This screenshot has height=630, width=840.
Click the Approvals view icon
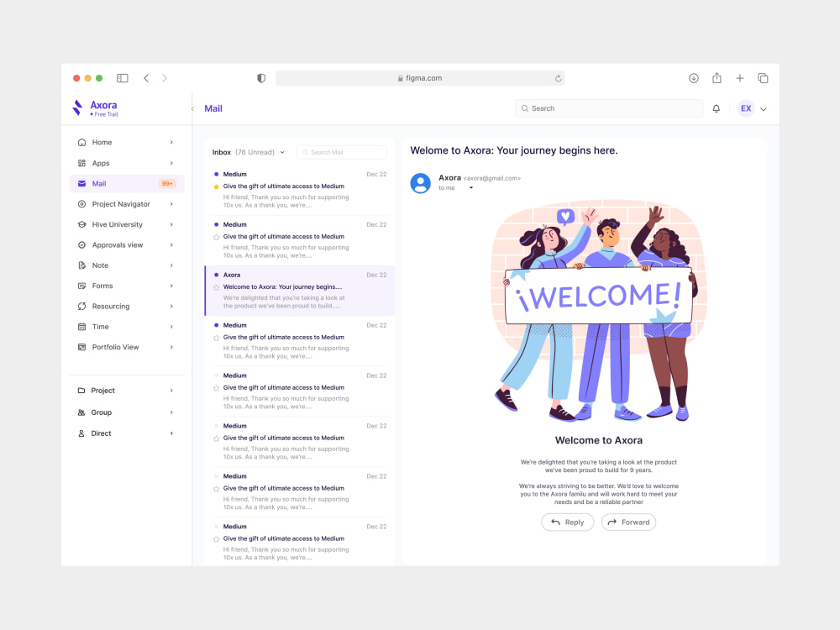[81, 244]
